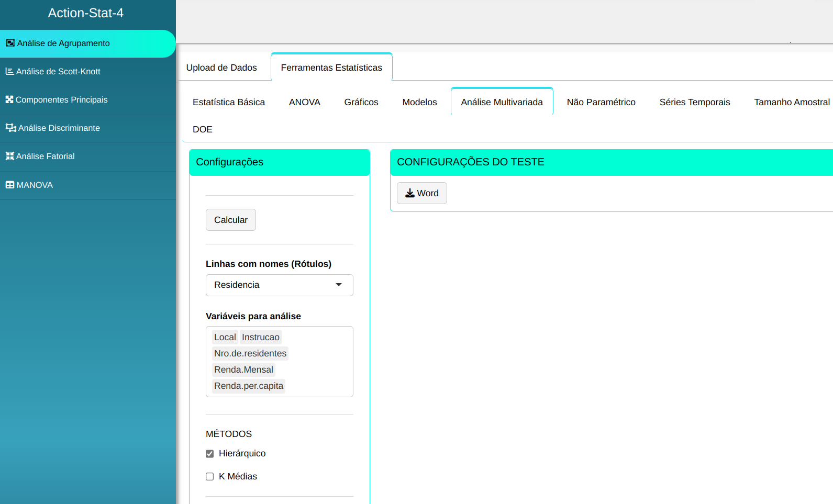Select the Nro.de.residentes variable tag

tap(250, 354)
